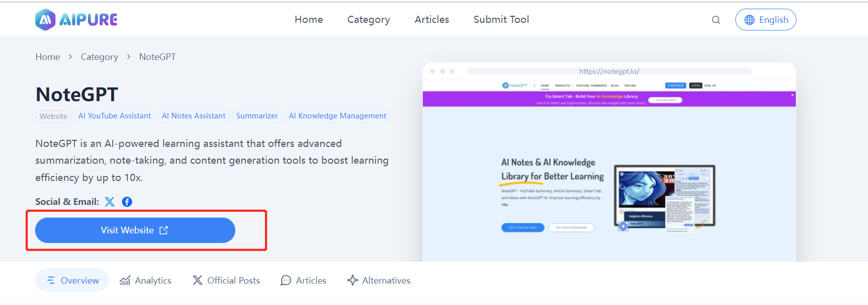This screenshot has width=868, height=305.
Task: Click the https://notegpt.io/ address bar
Action: pos(609,71)
